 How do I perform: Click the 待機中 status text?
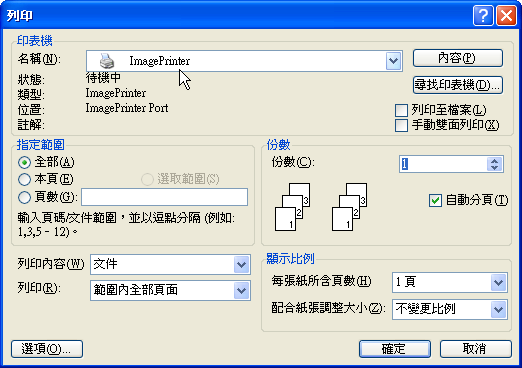point(103,78)
